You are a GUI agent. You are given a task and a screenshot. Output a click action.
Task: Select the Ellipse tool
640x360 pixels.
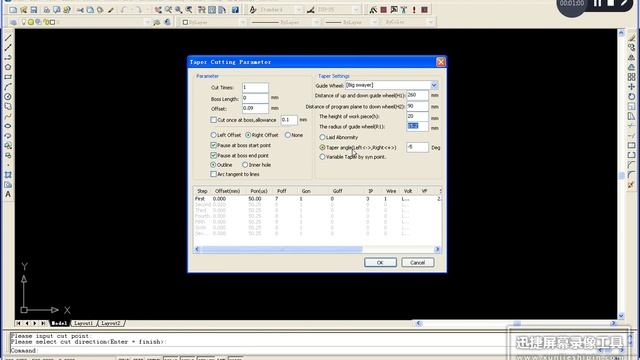(x=8, y=126)
